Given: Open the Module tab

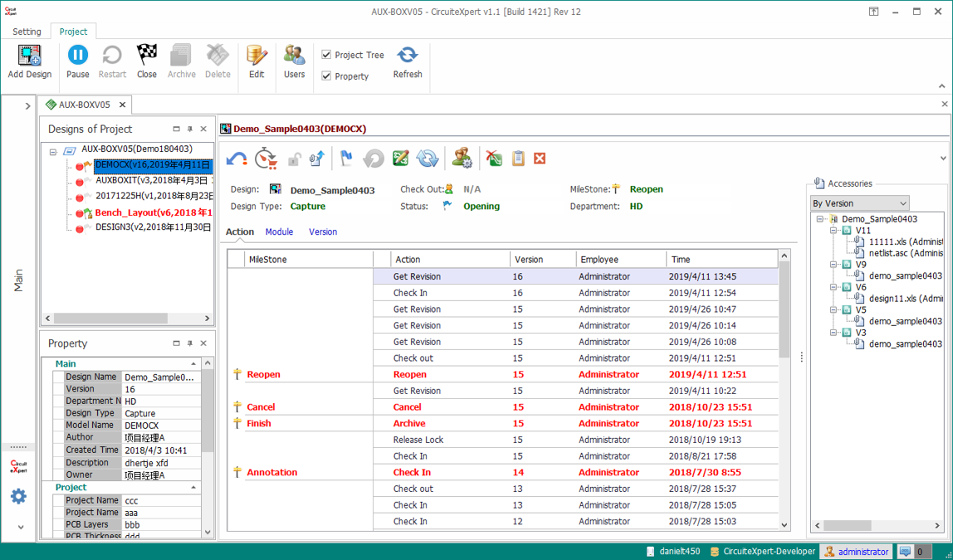Looking at the screenshot, I should [x=279, y=231].
